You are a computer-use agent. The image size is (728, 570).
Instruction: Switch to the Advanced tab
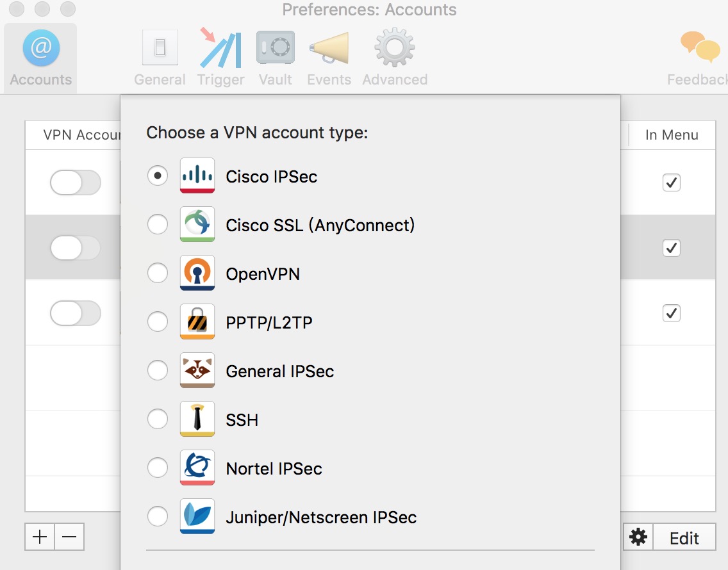tap(395, 58)
